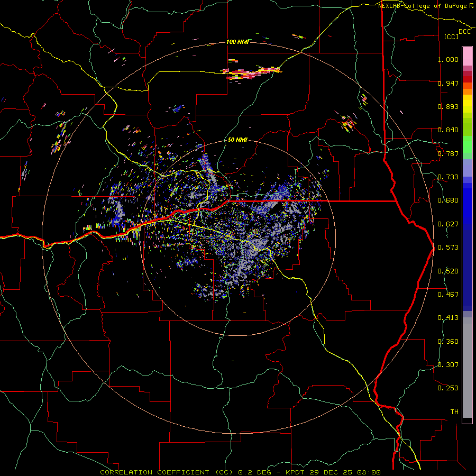Click the [CC] product label
The width and height of the screenshot is (476, 476).
[452, 36]
